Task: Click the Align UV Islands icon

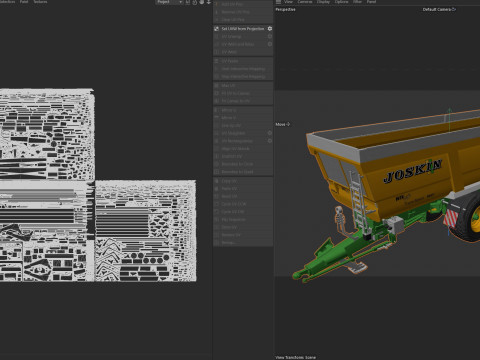Action: pyautogui.click(x=216, y=149)
